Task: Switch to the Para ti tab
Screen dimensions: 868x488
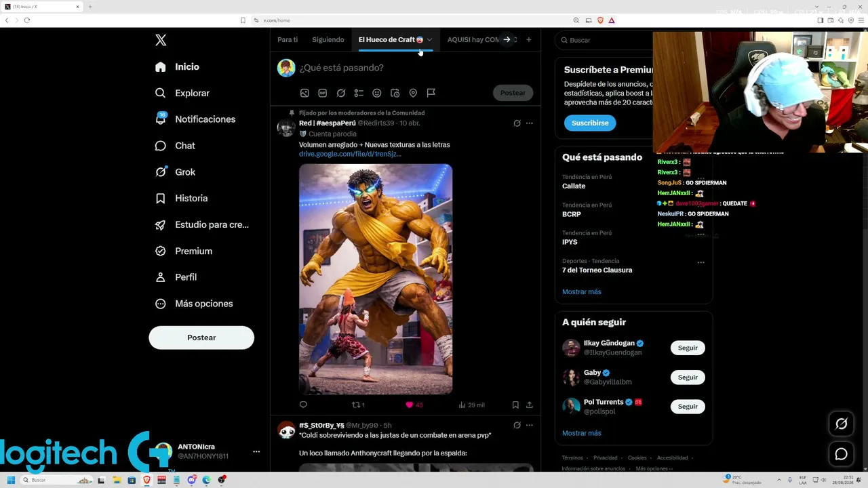Action: click(x=288, y=40)
